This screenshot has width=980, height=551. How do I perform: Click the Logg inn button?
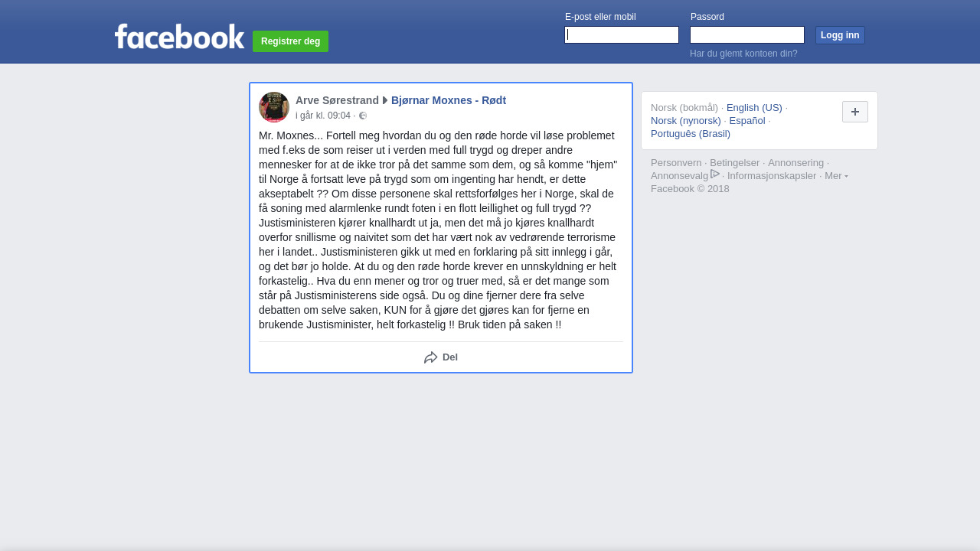[840, 35]
